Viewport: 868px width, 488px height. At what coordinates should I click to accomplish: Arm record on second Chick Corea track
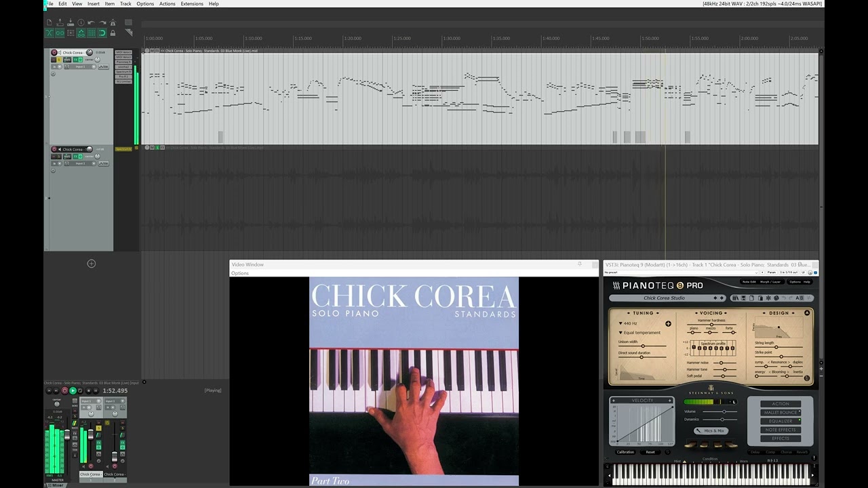(x=54, y=149)
